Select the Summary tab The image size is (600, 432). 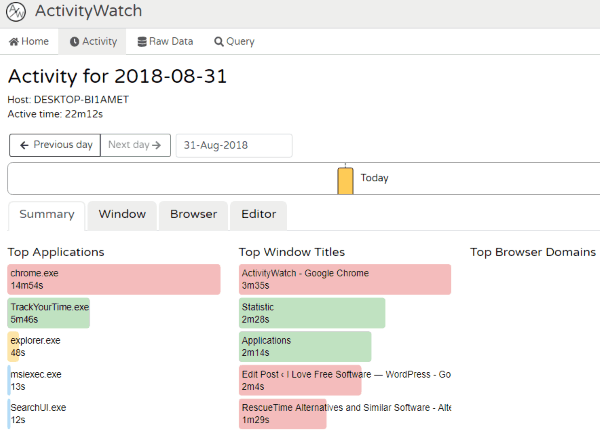47,215
